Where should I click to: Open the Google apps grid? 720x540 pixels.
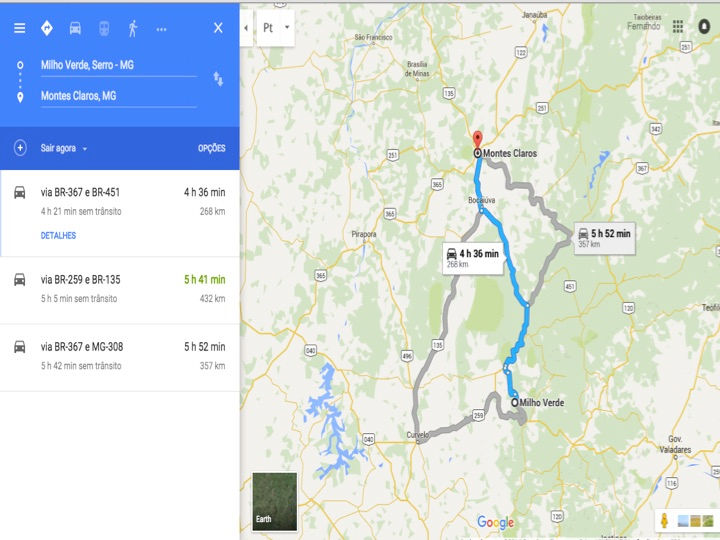(x=678, y=27)
